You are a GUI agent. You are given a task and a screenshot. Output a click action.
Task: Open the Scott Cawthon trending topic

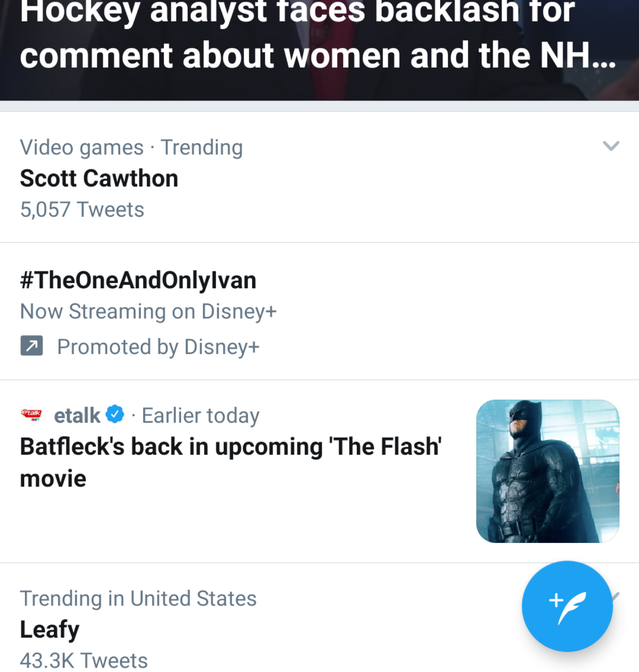click(99, 179)
